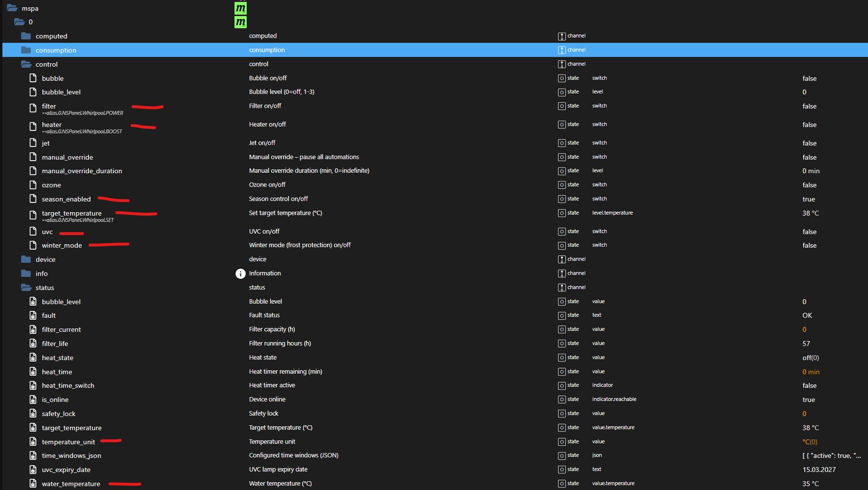The height and width of the screenshot is (490, 868).
Task: Edit the target temperature value 38 °C
Action: coord(810,213)
